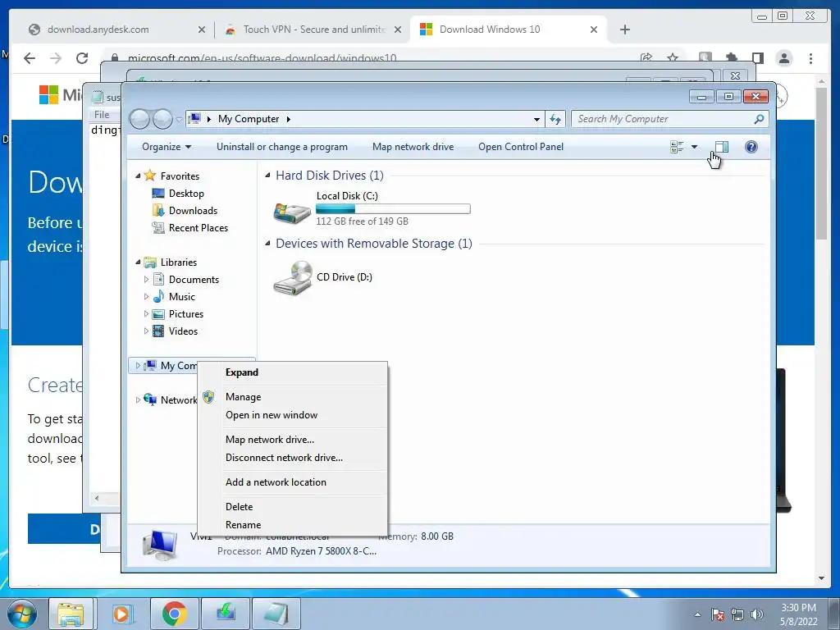This screenshot has height=630, width=840.
Task: Select Desktop under Favorites
Action: (x=186, y=194)
